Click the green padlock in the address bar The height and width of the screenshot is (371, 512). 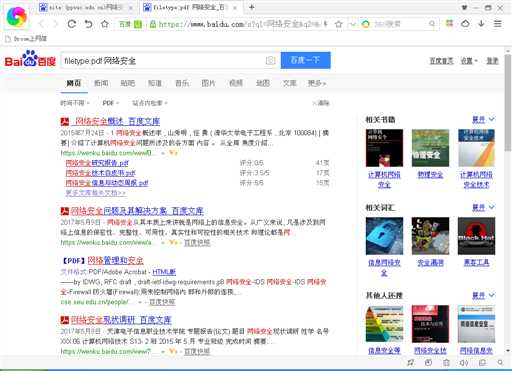click(153, 24)
